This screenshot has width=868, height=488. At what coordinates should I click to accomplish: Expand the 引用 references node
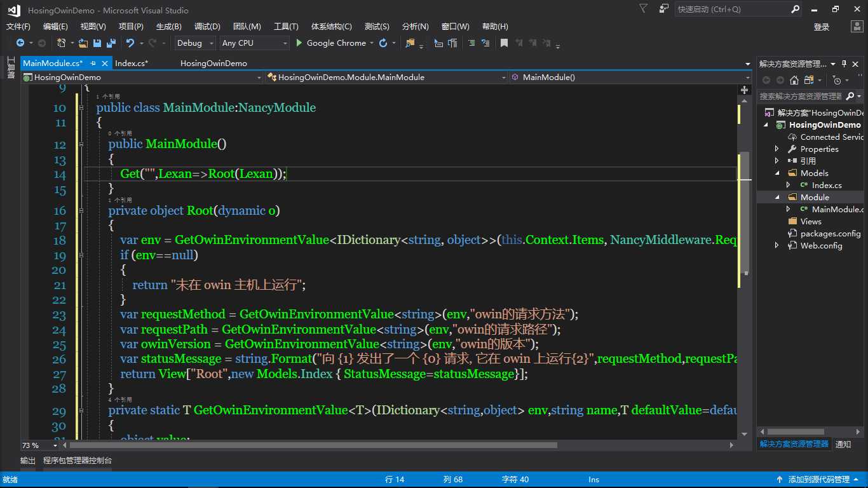pyautogui.click(x=777, y=161)
